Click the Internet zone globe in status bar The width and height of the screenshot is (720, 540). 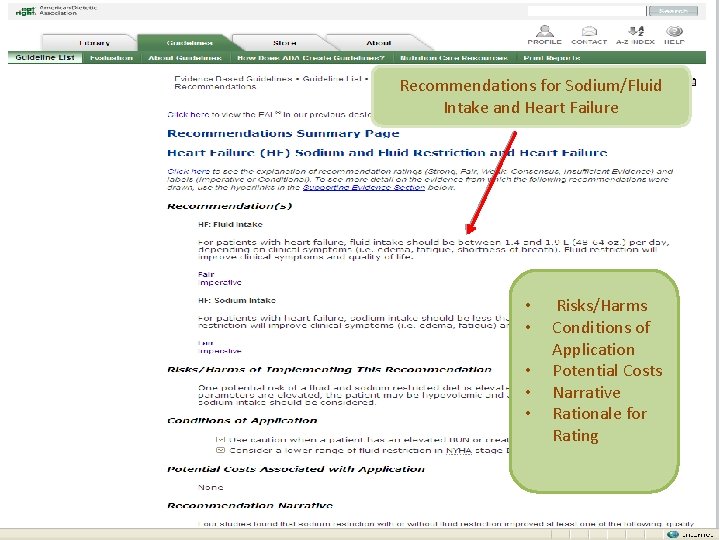point(673,534)
